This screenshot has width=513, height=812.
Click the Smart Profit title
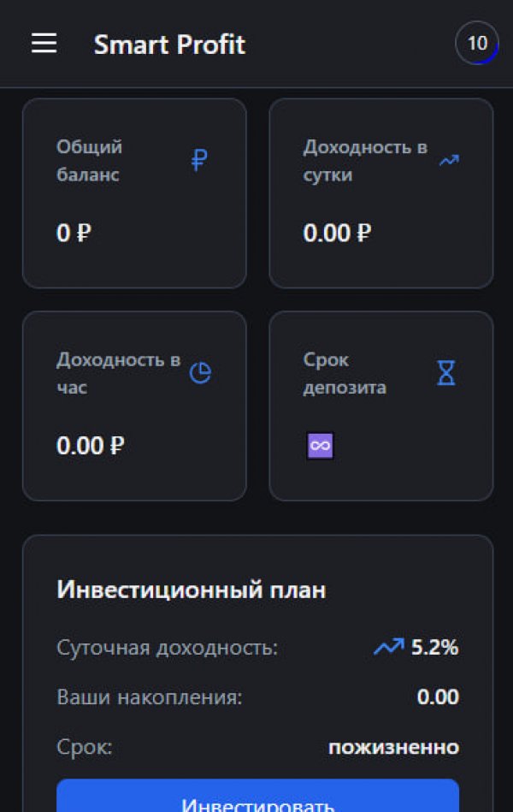click(x=169, y=44)
